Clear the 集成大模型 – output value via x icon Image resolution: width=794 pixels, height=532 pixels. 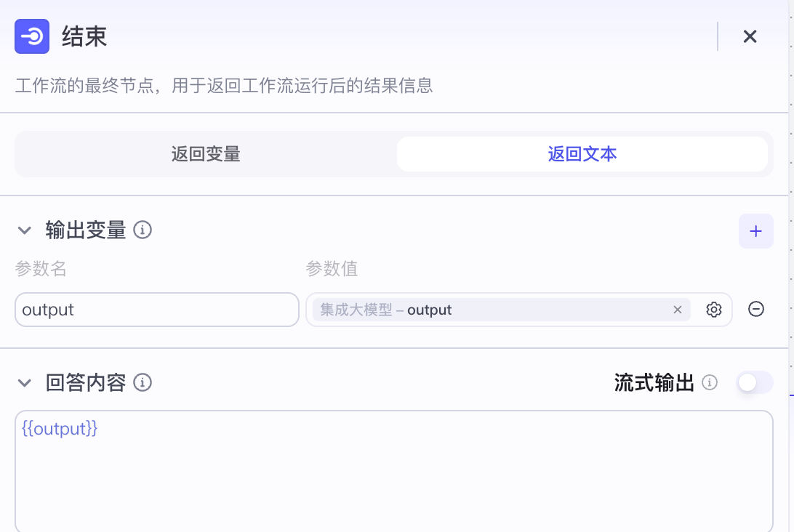(x=678, y=310)
